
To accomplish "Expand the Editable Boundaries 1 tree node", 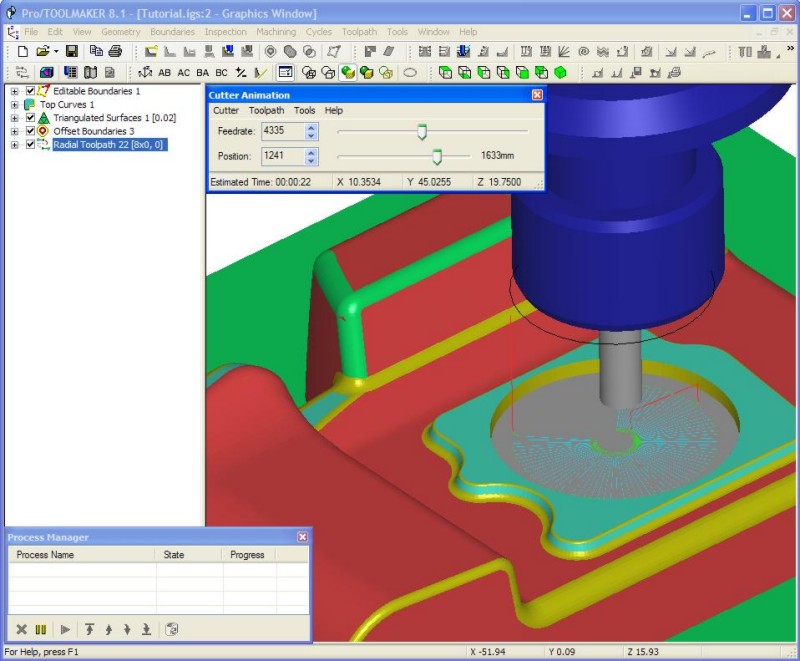I will [14, 91].
